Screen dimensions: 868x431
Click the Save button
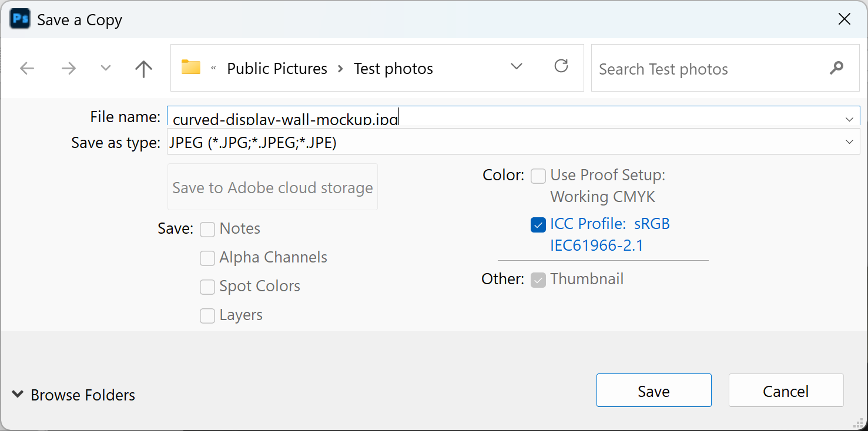pos(653,390)
